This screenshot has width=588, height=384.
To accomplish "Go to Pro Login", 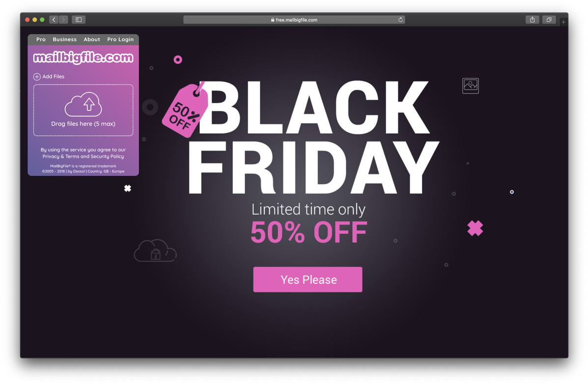I will coord(120,39).
